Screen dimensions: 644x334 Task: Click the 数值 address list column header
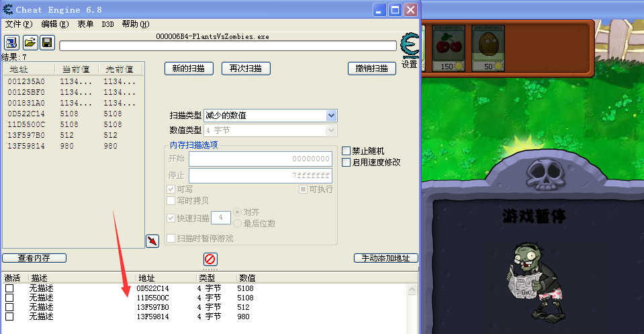point(247,278)
